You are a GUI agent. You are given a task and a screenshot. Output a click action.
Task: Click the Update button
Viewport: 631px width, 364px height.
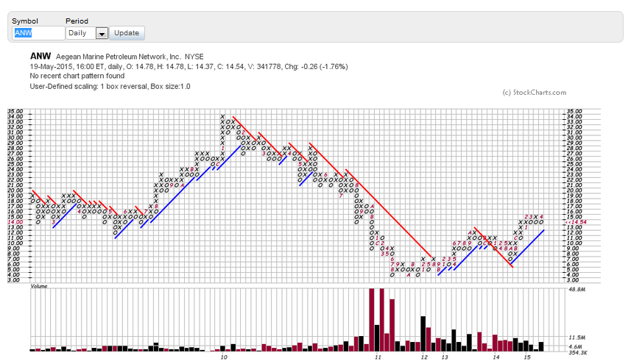pos(127,33)
